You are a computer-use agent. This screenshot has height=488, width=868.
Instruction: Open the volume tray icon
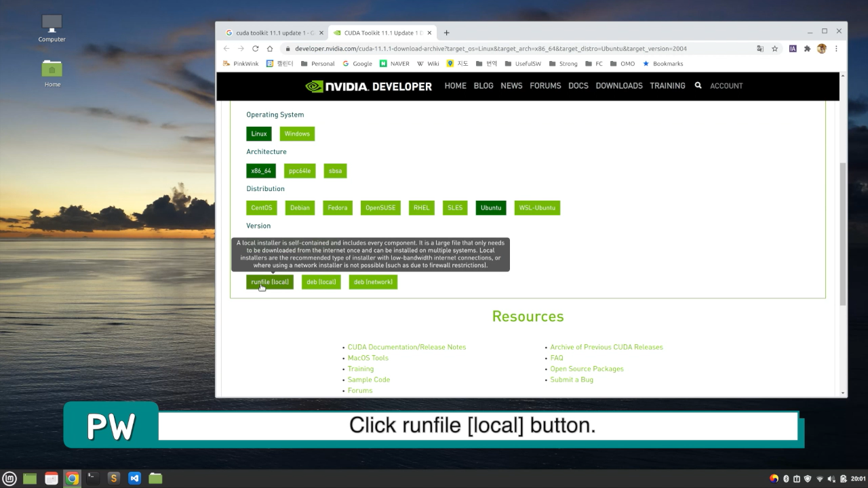pyautogui.click(x=830, y=479)
